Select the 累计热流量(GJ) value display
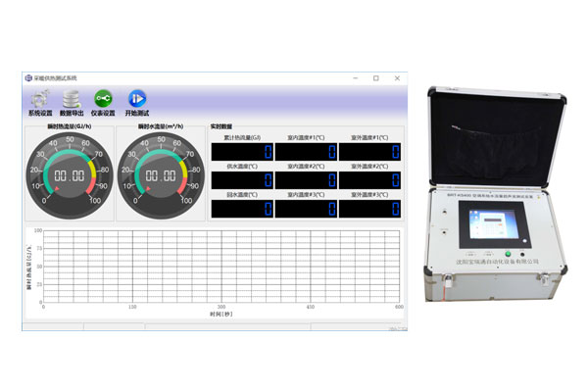 click(x=241, y=152)
